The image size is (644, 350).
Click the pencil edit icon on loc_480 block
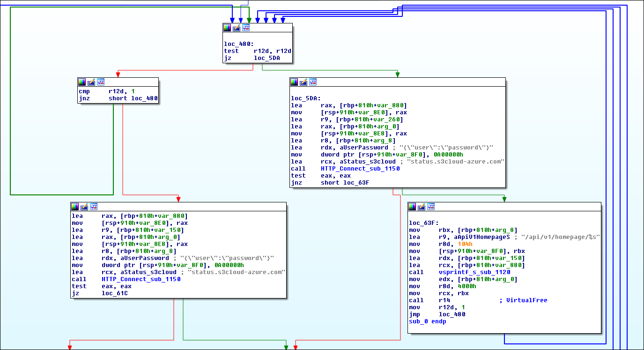click(237, 28)
